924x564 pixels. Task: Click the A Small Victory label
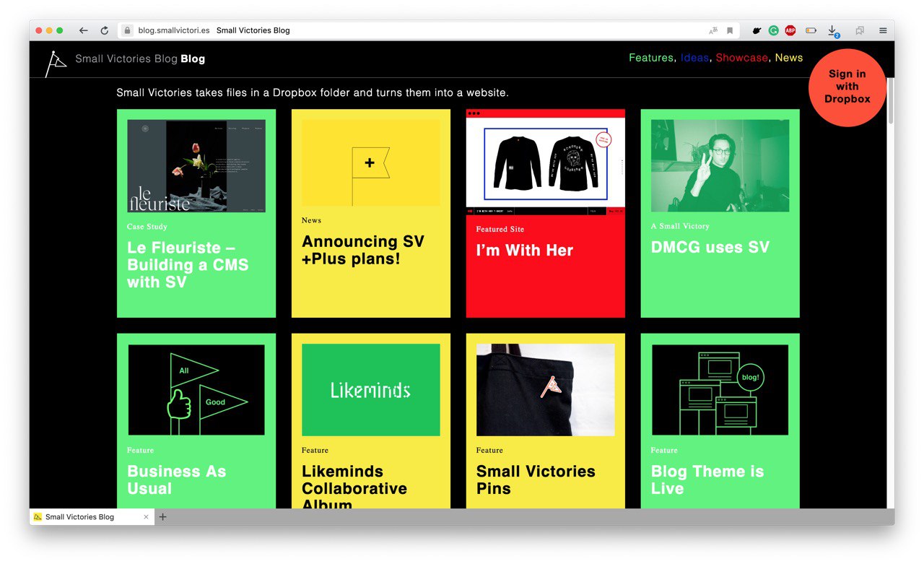[681, 226]
